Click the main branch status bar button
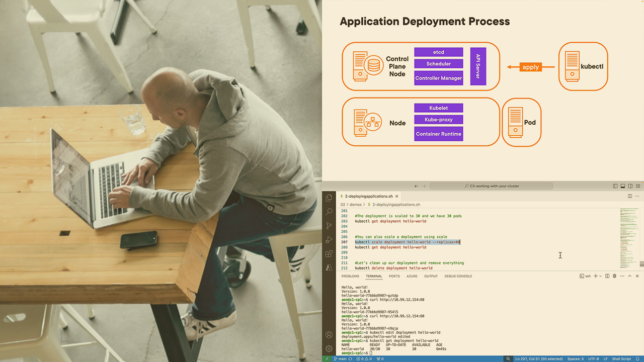The width and height of the screenshot is (644, 362). coord(341,359)
